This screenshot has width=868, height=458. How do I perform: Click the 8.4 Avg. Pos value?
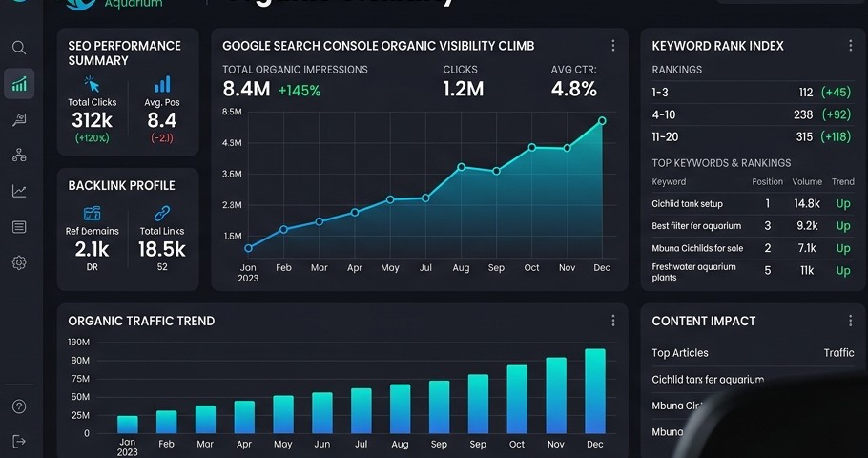pos(161,120)
